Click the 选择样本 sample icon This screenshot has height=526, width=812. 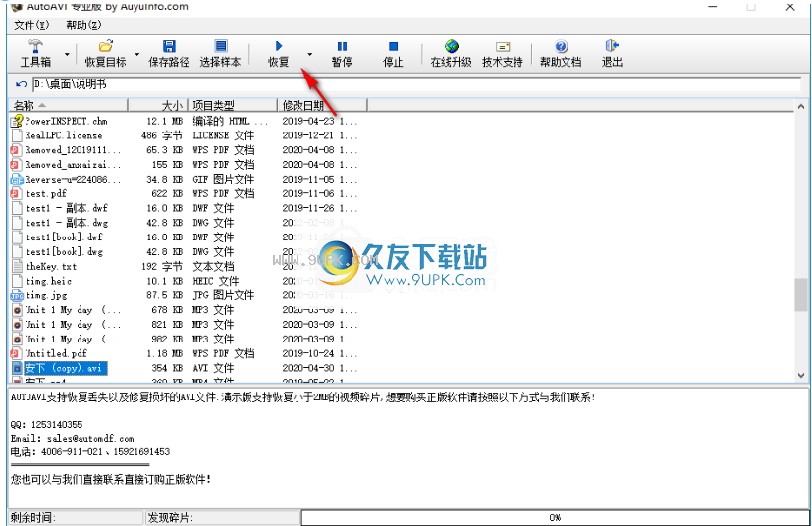click(x=220, y=46)
